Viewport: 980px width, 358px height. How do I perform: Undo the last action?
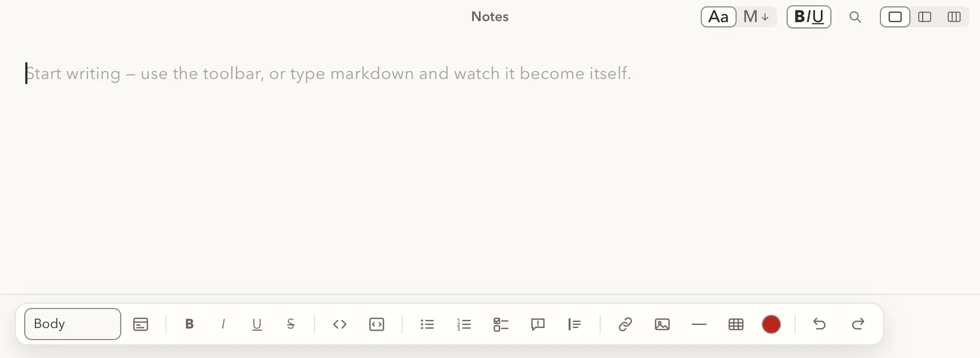pyautogui.click(x=819, y=324)
